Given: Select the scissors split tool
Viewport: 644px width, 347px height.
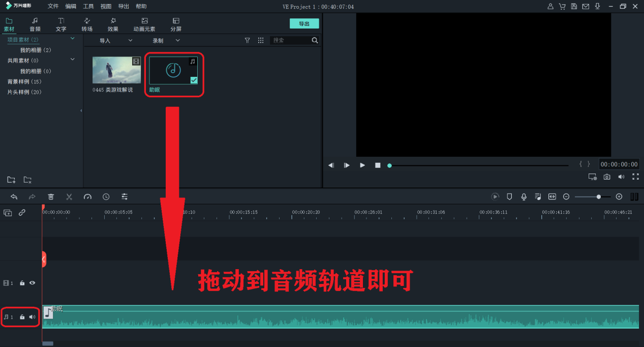Looking at the screenshot, I should pos(69,197).
